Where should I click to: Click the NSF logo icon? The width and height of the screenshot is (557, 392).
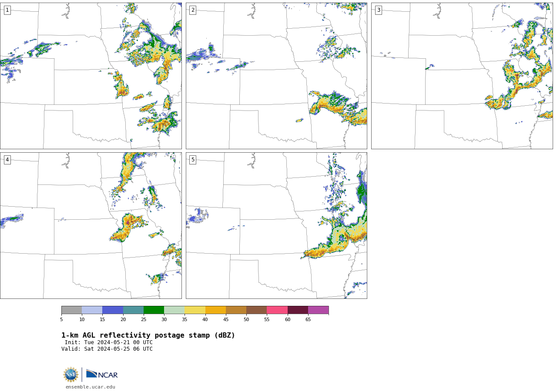coord(71,375)
